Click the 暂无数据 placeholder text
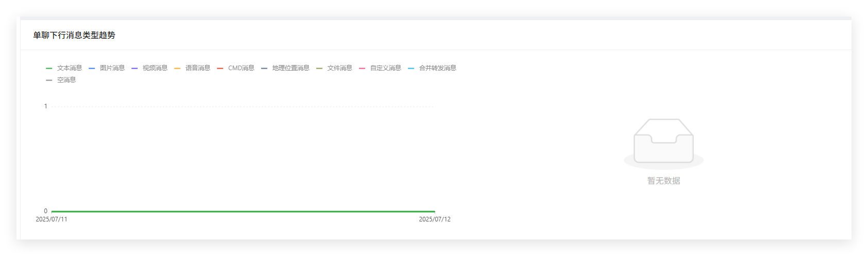Screen dimensions: 868x256 click(x=663, y=181)
